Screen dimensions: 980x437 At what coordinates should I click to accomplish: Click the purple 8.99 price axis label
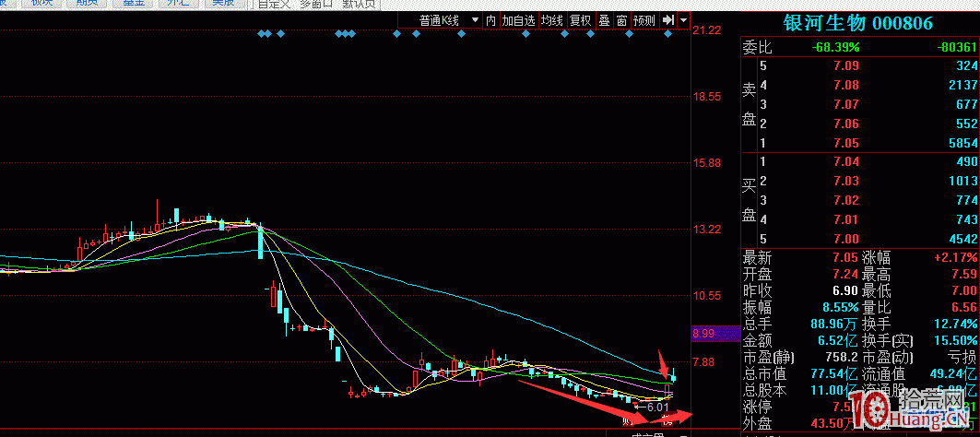pyautogui.click(x=703, y=333)
